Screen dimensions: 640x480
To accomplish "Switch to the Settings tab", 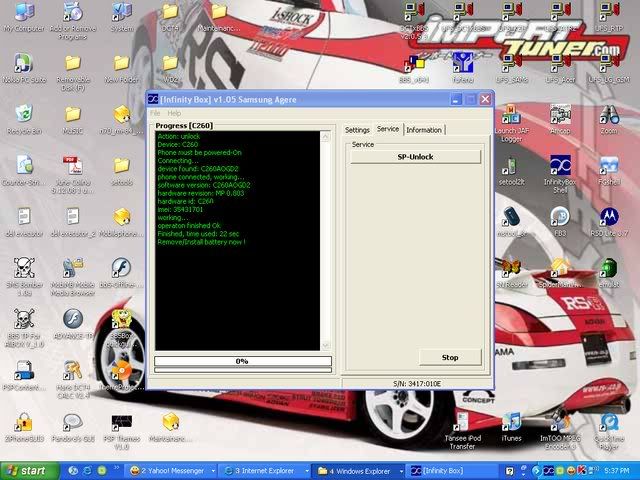I will (x=357, y=130).
